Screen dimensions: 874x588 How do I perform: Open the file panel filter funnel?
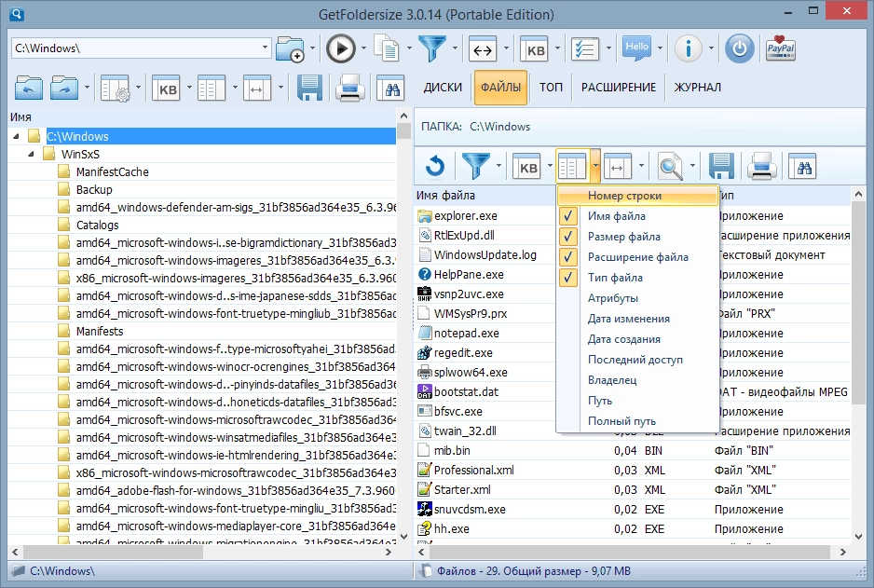click(475, 166)
